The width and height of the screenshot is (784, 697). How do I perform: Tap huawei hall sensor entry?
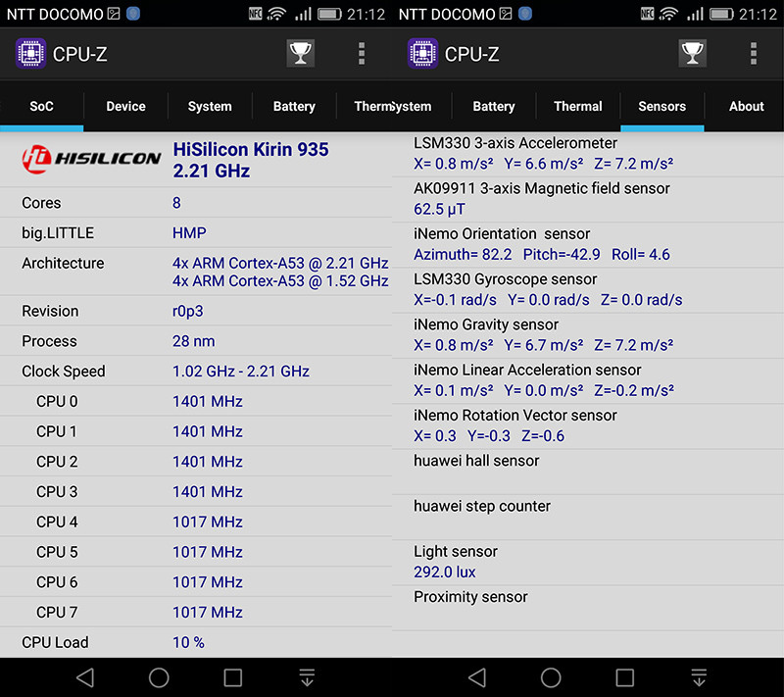click(x=588, y=472)
